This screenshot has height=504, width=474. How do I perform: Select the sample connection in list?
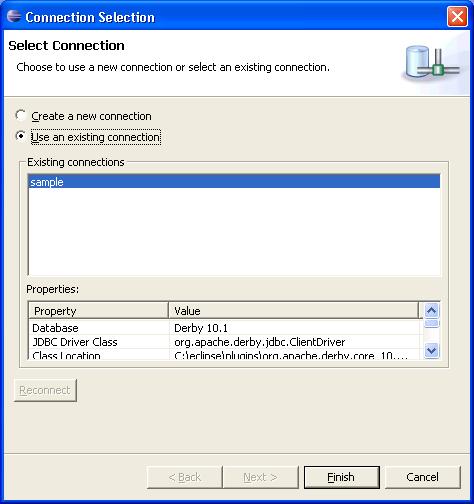(x=234, y=182)
